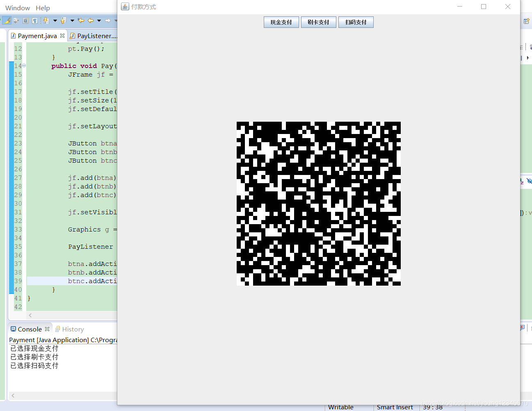Switch to the History view tab
This screenshot has width=532, height=411.
(69, 329)
